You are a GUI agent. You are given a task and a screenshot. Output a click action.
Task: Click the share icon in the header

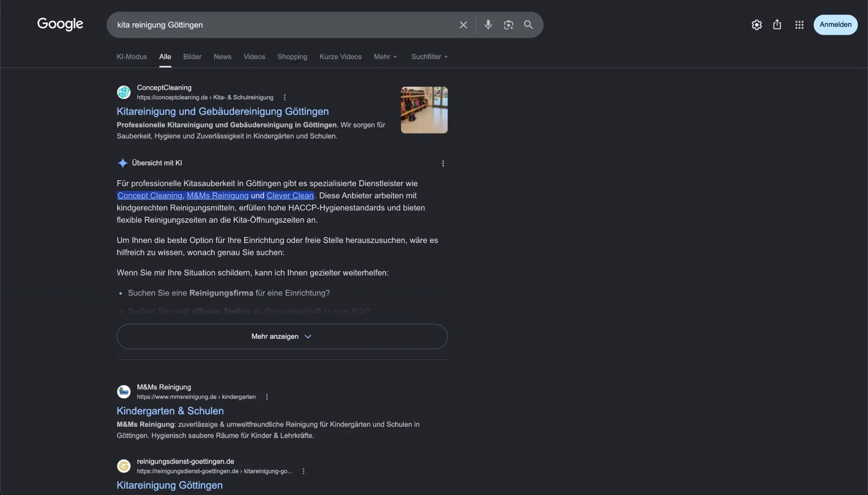click(x=777, y=24)
